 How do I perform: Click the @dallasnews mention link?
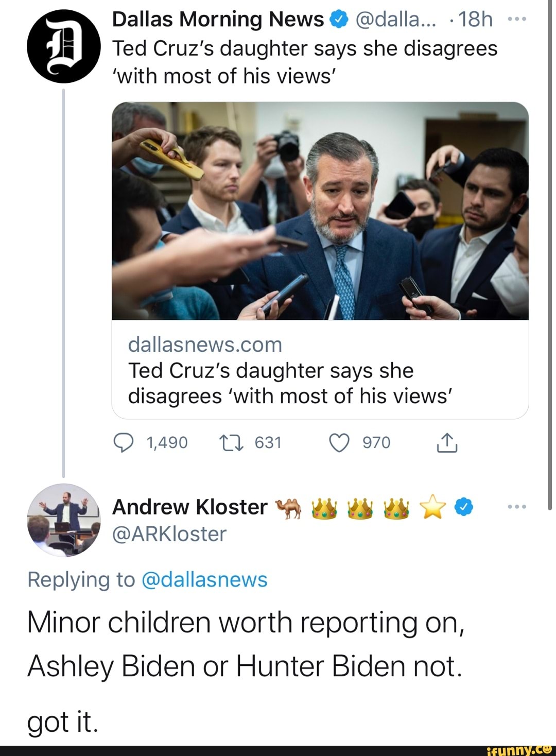coord(203,579)
